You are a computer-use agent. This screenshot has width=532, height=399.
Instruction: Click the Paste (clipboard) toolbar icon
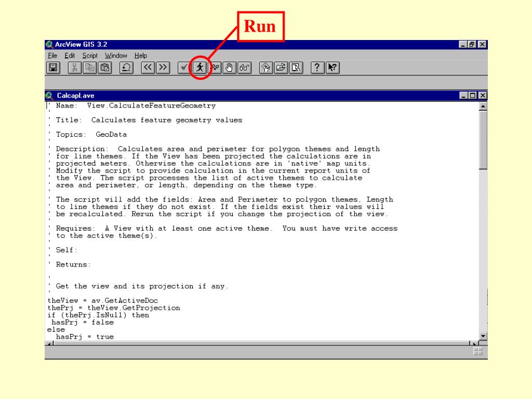(105, 68)
